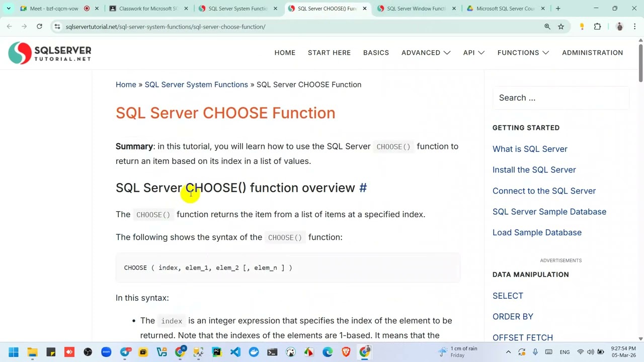Open the START HERE menu item

point(329,52)
